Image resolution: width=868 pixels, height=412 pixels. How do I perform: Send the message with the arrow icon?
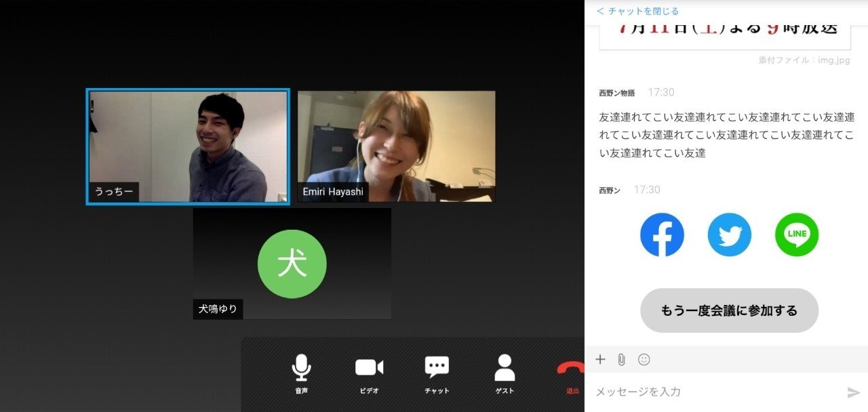pyautogui.click(x=854, y=391)
